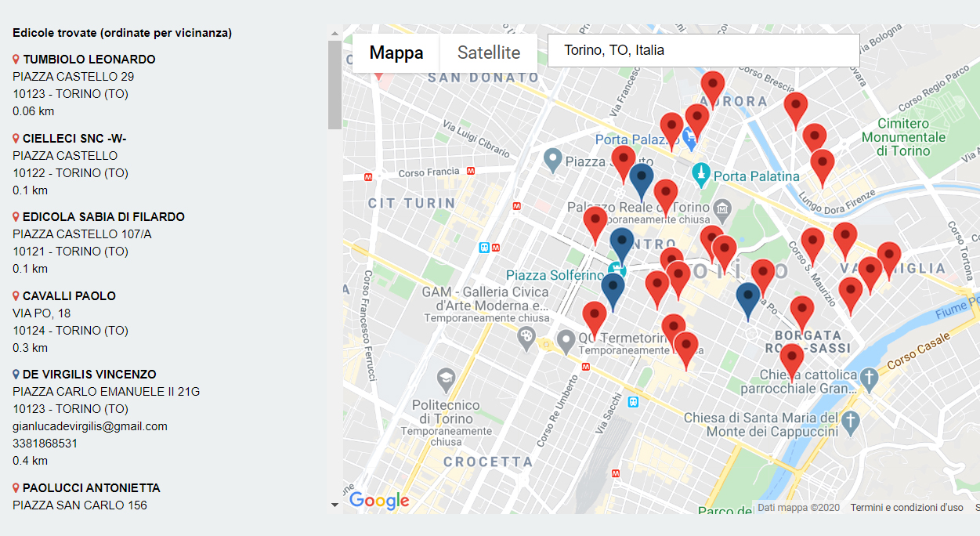Click red pin icon beside TUMBIOLO LEONARDO
980x536 pixels.
[16, 60]
